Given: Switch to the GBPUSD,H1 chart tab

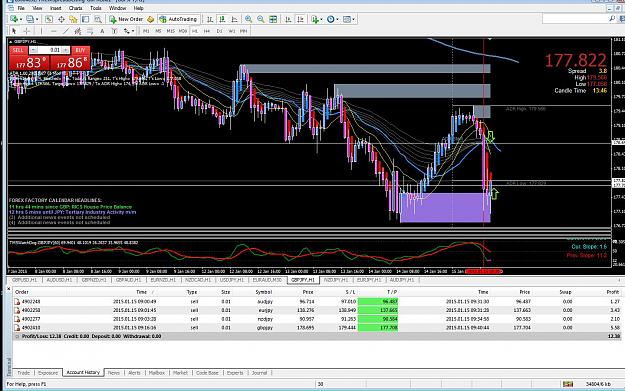Looking at the screenshot, I should tap(24, 280).
